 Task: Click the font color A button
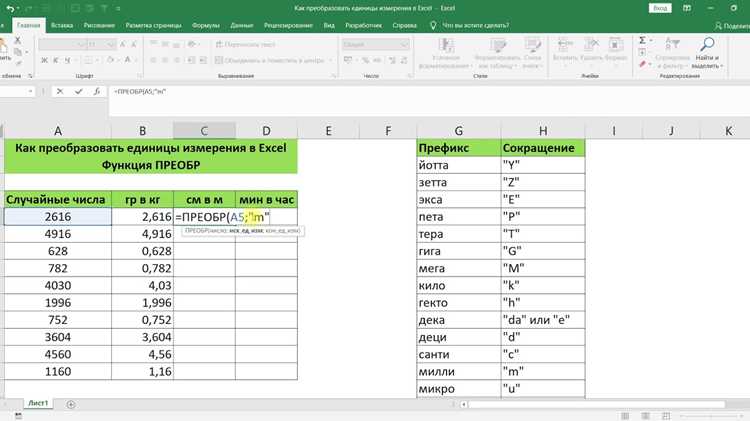128,60
